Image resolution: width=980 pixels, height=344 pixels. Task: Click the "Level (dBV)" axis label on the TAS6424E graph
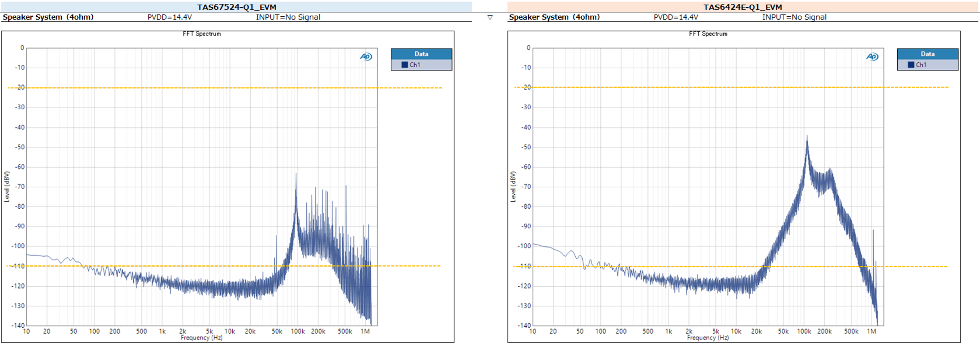click(x=513, y=187)
